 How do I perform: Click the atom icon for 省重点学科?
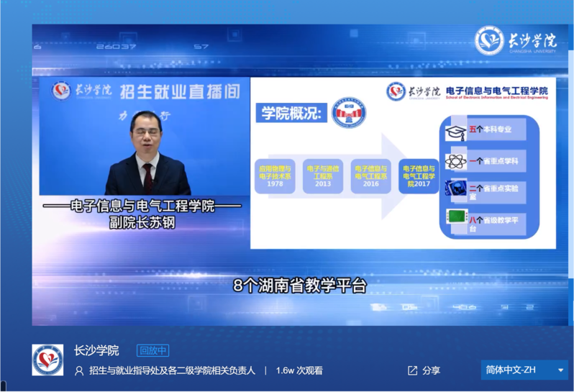[455, 161]
